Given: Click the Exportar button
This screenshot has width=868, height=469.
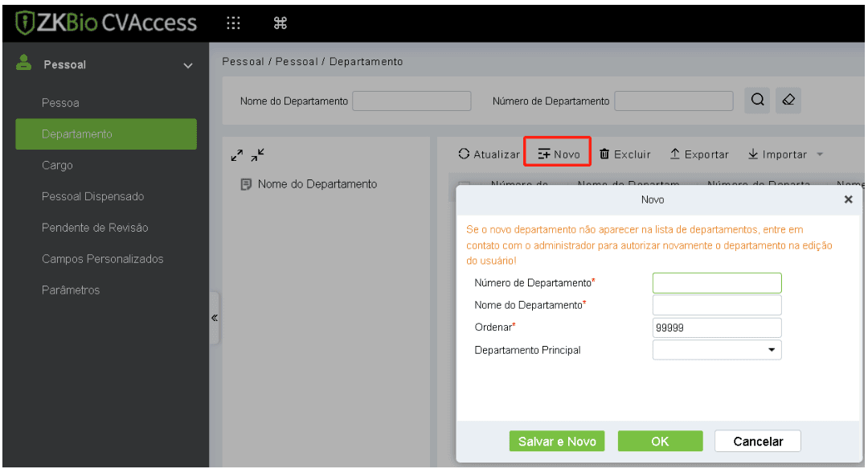Looking at the screenshot, I should [699, 154].
